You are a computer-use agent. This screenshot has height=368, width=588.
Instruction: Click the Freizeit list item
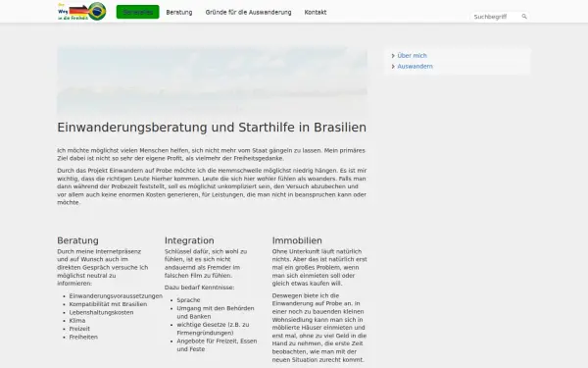point(79,329)
